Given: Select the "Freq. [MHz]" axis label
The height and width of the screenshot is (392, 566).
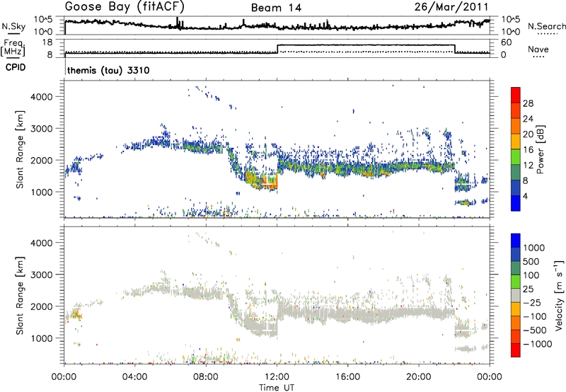Looking at the screenshot, I should 13,47.
